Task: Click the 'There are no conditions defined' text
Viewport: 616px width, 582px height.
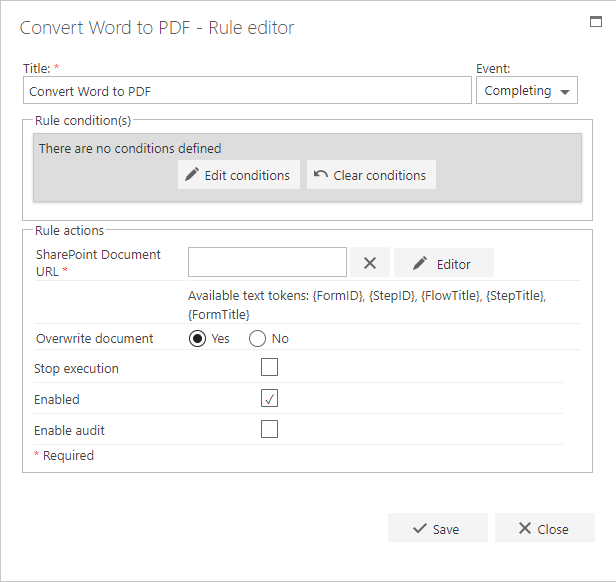Action: pos(130,149)
